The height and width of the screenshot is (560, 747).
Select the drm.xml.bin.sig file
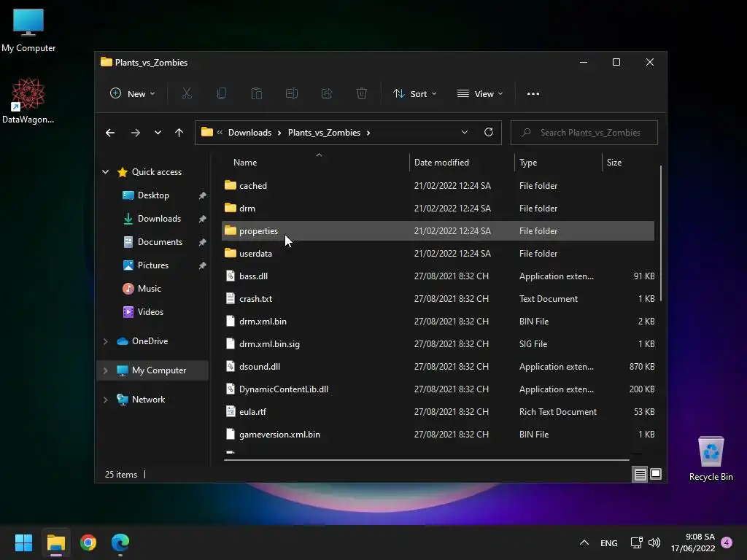[x=438, y=344]
